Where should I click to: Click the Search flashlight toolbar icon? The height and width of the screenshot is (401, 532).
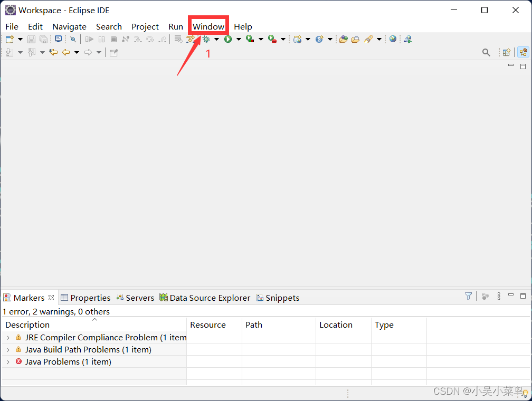click(x=368, y=40)
